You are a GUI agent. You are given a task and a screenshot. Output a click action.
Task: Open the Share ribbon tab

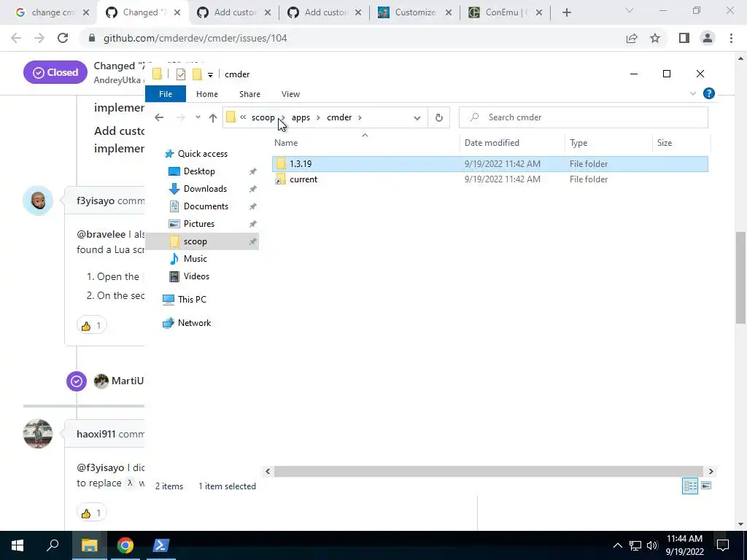click(x=249, y=94)
